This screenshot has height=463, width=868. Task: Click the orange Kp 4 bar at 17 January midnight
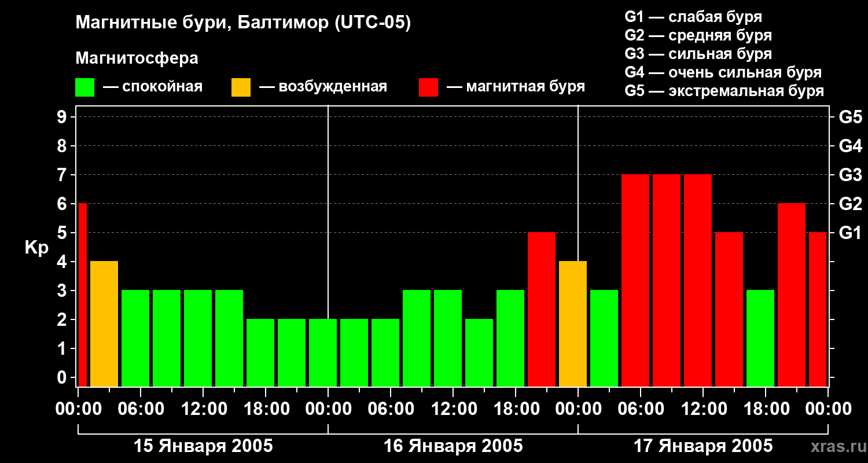(573, 324)
